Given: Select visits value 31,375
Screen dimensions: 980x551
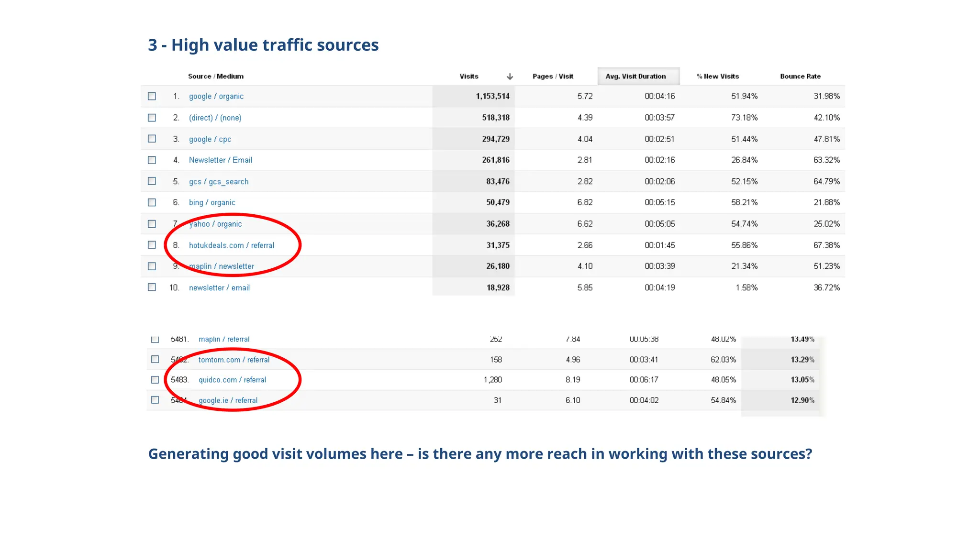Looking at the screenshot, I should pos(498,245).
